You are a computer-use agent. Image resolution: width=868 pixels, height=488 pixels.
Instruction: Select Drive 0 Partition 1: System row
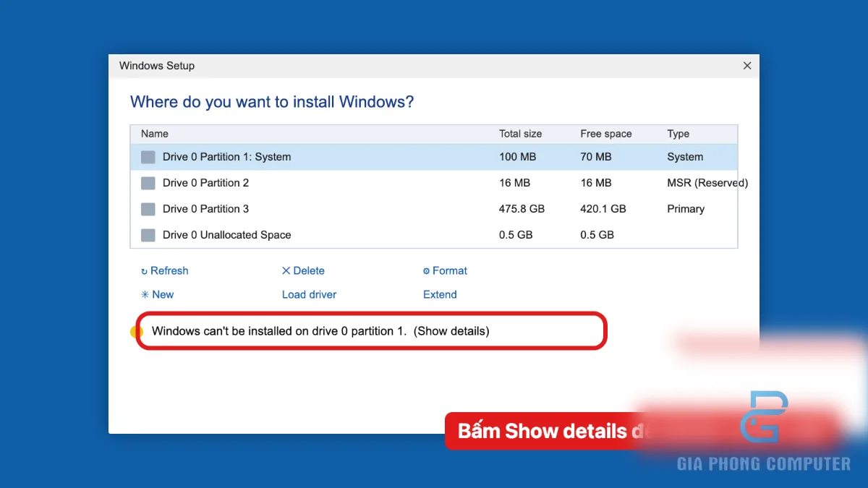pyautogui.click(x=434, y=157)
